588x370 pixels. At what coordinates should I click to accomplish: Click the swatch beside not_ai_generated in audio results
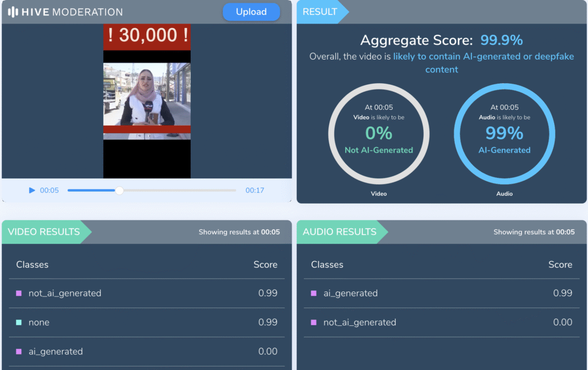(314, 322)
